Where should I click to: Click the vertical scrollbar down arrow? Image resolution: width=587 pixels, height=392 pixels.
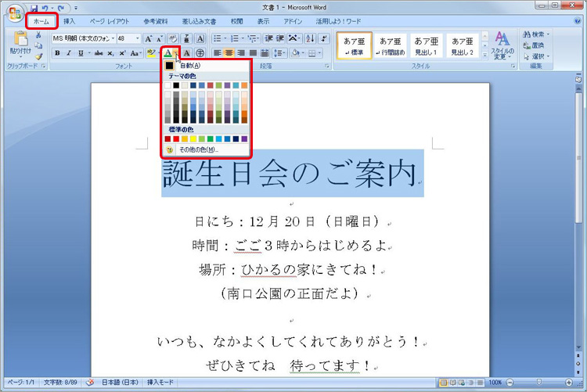tap(578, 348)
